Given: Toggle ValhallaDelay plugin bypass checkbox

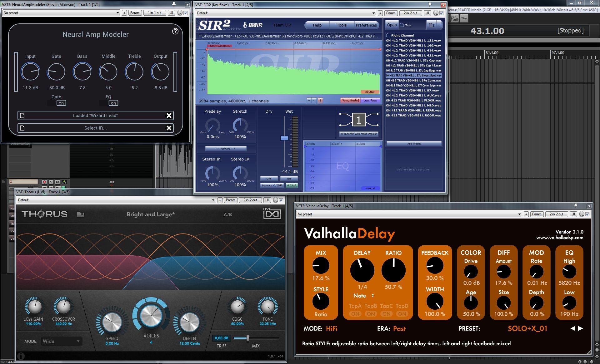Looking at the screenshot, I should pyautogui.click(x=587, y=214).
